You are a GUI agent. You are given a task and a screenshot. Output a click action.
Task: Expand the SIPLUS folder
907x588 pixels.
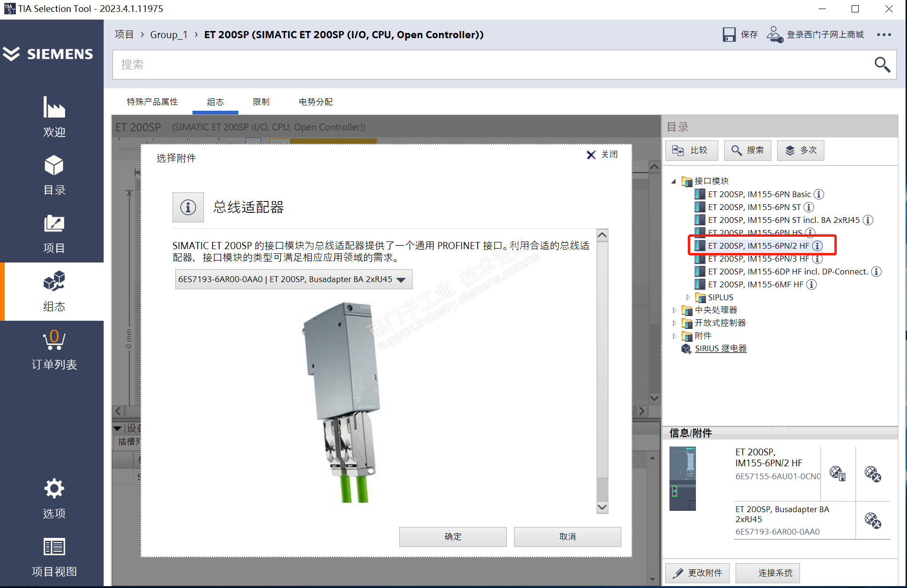[688, 297]
